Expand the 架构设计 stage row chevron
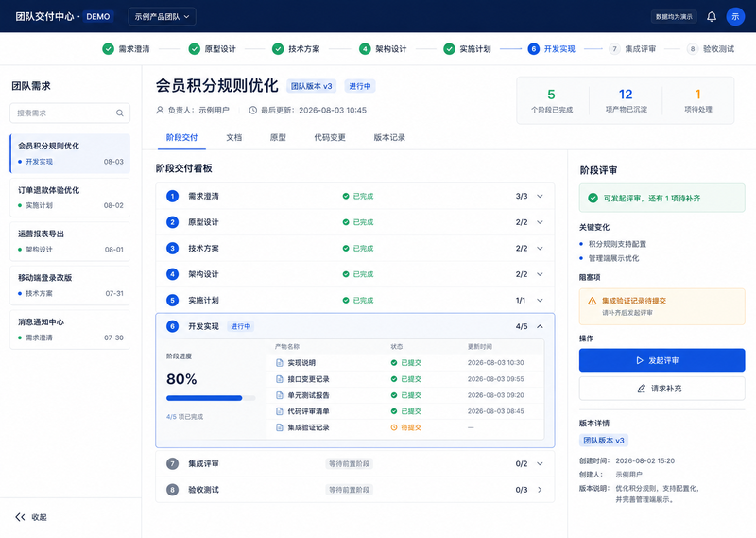756x538 pixels. coord(540,274)
